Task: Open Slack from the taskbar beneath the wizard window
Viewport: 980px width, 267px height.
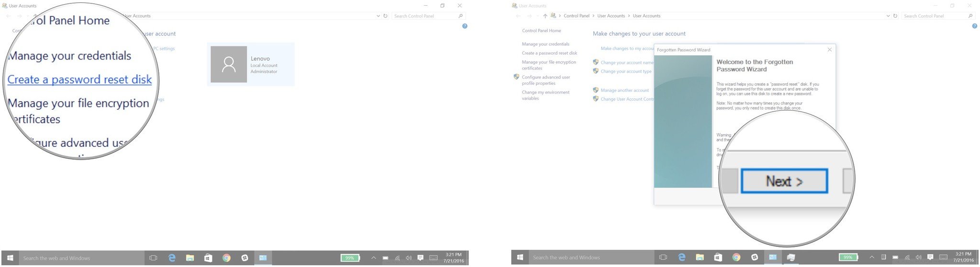Action: [755, 257]
